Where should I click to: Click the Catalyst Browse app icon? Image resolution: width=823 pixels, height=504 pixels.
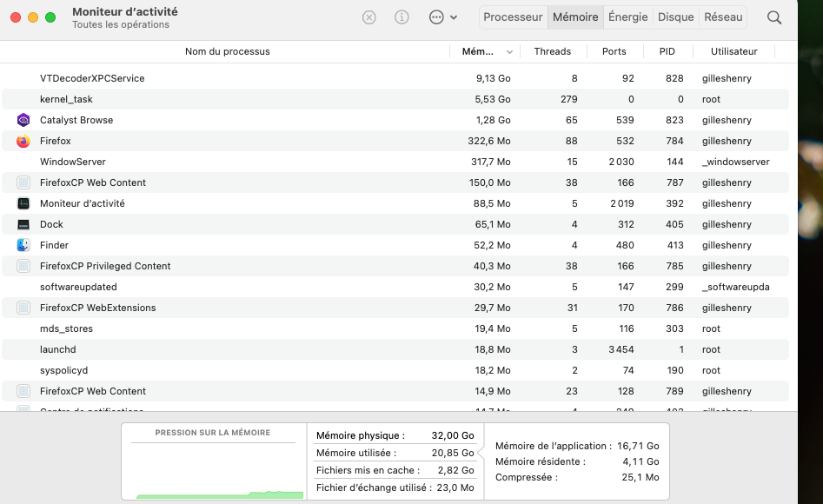(23, 120)
